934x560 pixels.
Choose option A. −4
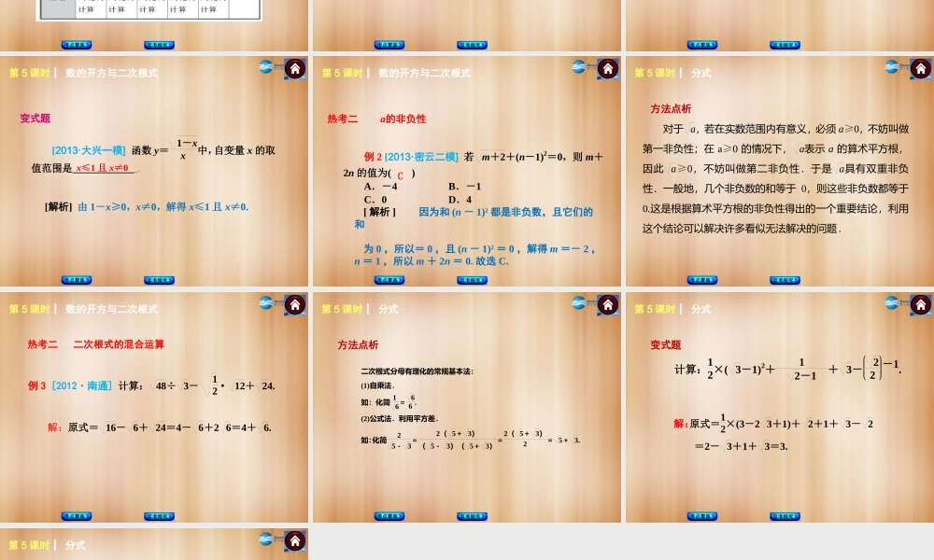click(381, 187)
